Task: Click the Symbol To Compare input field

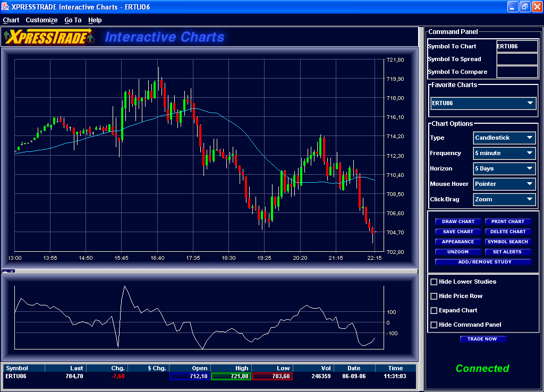Action: point(517,72)
